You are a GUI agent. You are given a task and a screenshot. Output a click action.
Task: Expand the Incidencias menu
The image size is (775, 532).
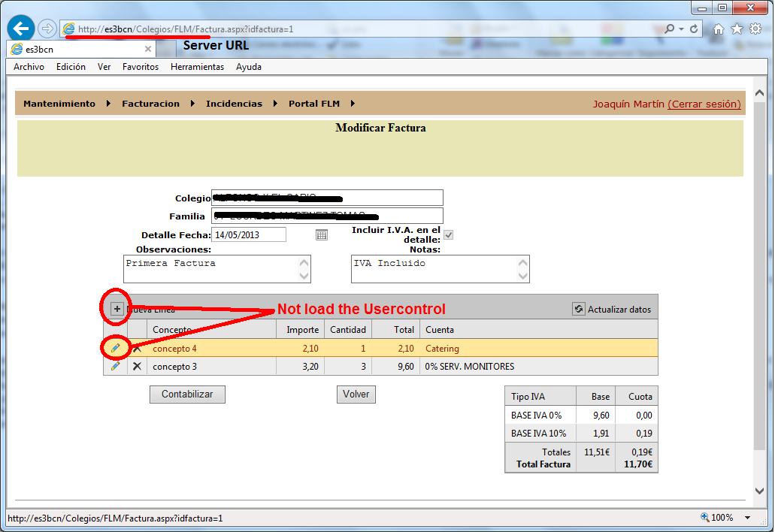[241, 104]
